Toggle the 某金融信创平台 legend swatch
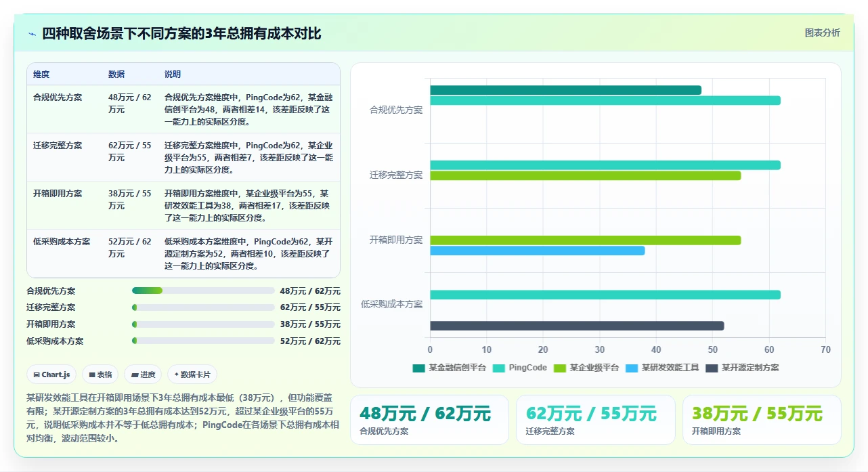 pos(418,368)
